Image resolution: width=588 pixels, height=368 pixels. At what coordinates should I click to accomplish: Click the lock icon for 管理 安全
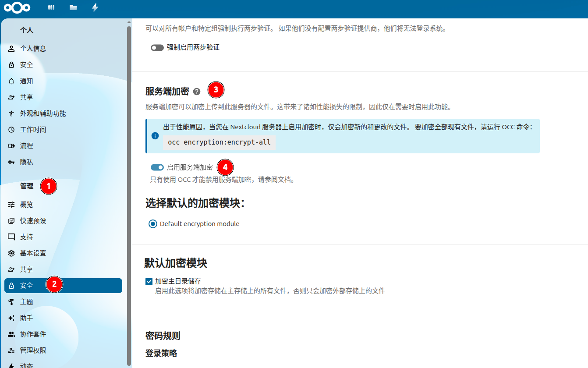coord(11,286)
